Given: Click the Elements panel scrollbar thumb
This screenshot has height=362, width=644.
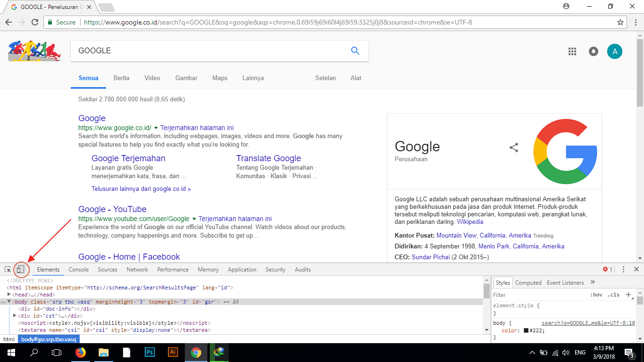Looking at the screenshot, I should click(x=487, y=291).
